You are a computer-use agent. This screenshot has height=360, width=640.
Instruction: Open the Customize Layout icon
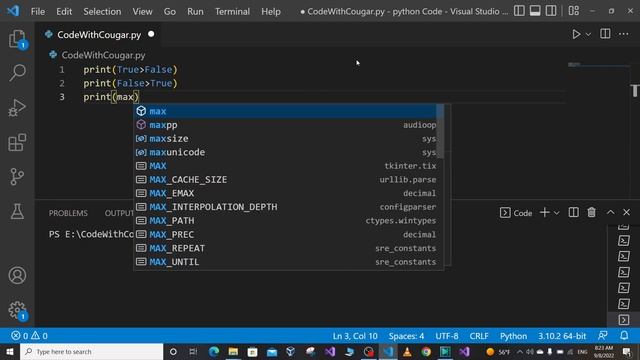[573, 11]
